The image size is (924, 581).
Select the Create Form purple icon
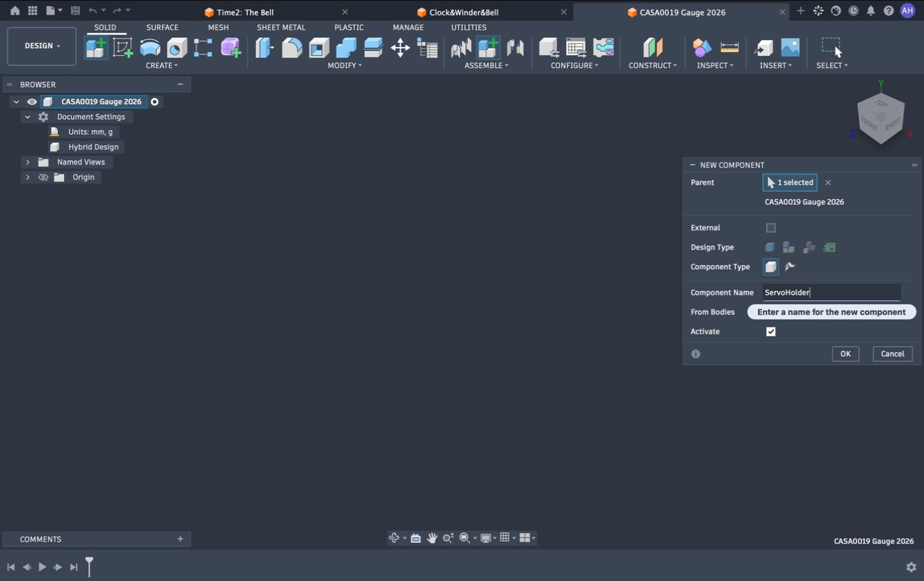230,47
